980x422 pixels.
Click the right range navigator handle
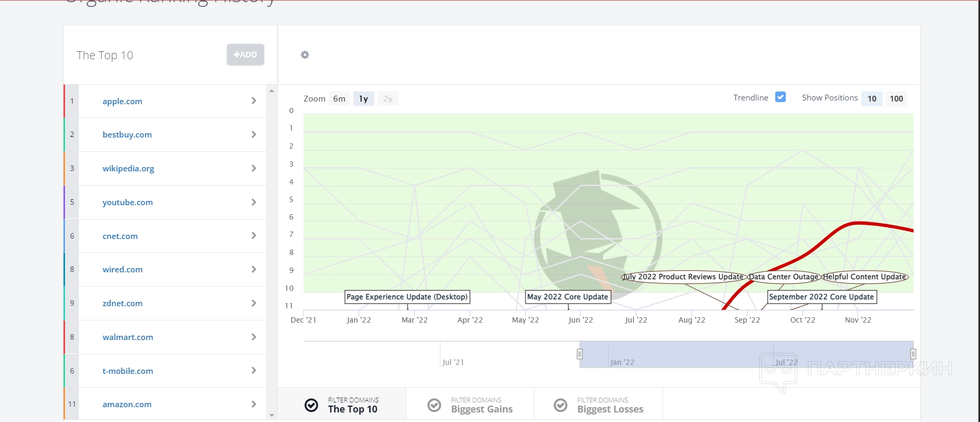click(913, 354)
